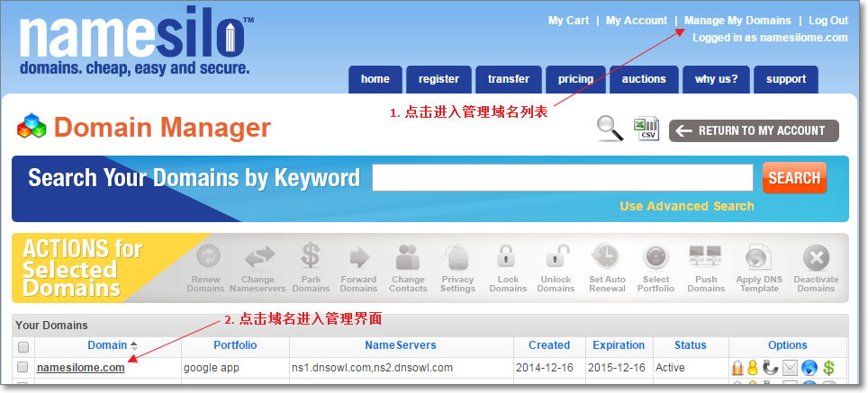
Task: Click the RETURN TO MY ACCOUNT button
Action: click(x=754, y=130)
